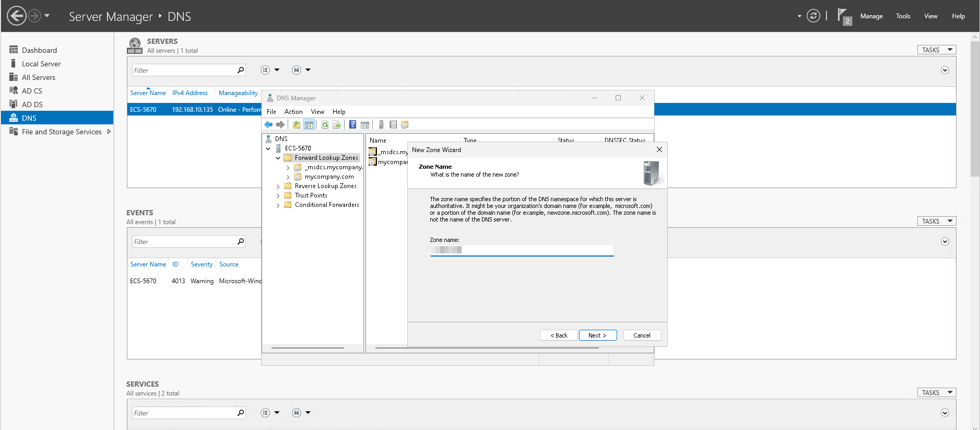Click the blue Help question mark icon
This screenshot has width=980, height=430.
[353, 125]
